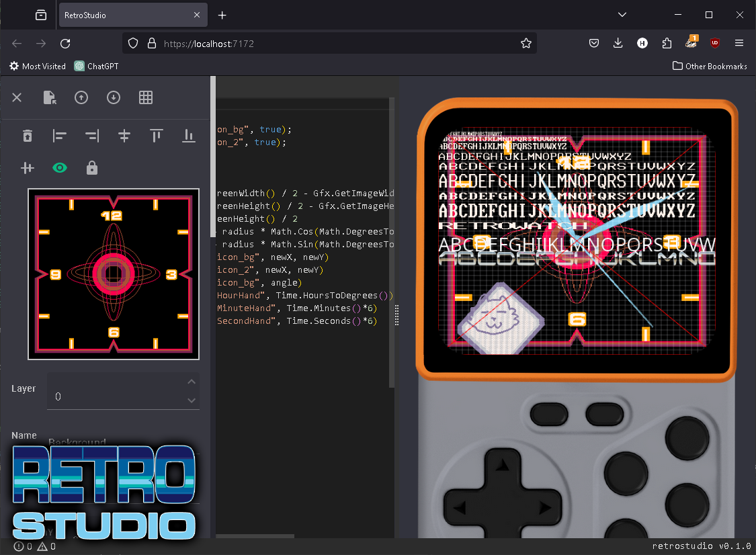The height and width of the screenshot is (555, 756).
Task: Click the align top edges icon
Action: [x=157, y=136]
